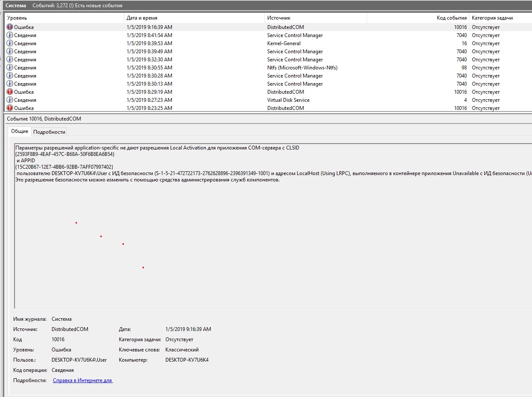This screenshot has height=397, width=532.
Task: Click the CLSID value {2593F8B9-4EAF-457C-B68A-50F6B8EA6B54}
Action: click(65, 154)
